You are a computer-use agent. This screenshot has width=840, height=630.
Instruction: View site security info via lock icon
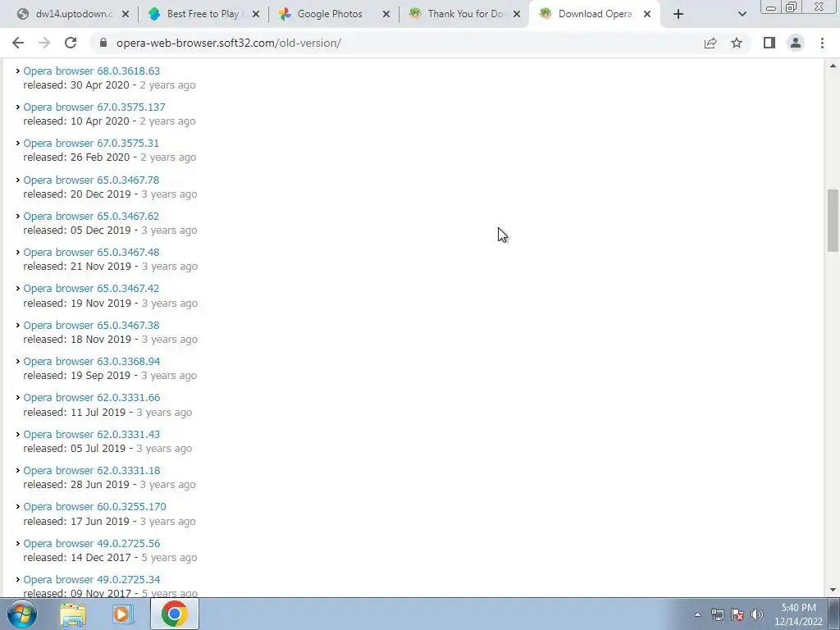coord(103,43)
